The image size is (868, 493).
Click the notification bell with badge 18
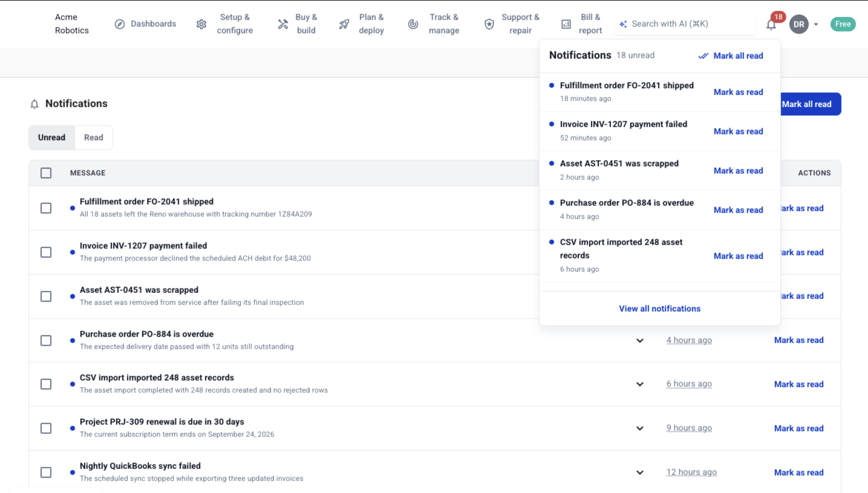771,24
